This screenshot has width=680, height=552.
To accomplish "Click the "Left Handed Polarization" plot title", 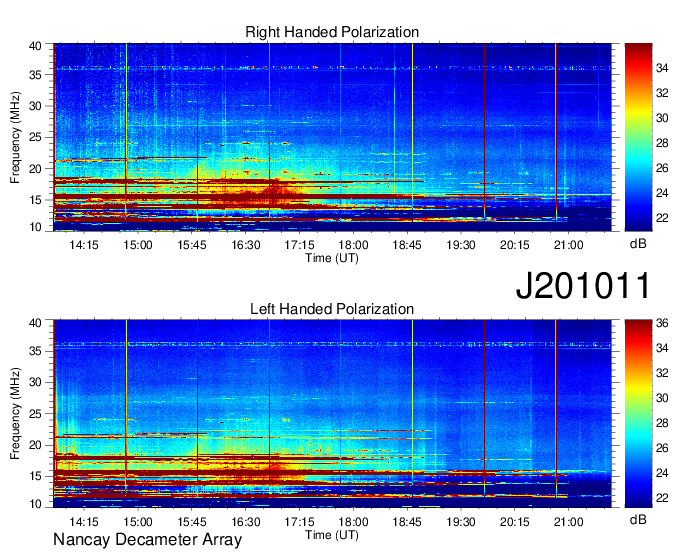I will 332,309.
